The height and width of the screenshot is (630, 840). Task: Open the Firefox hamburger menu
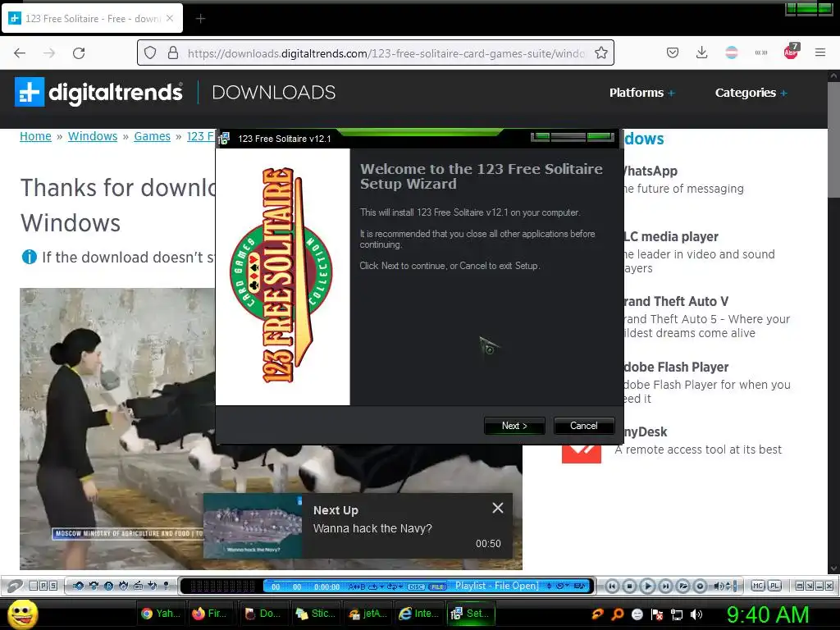pos(820,52)
